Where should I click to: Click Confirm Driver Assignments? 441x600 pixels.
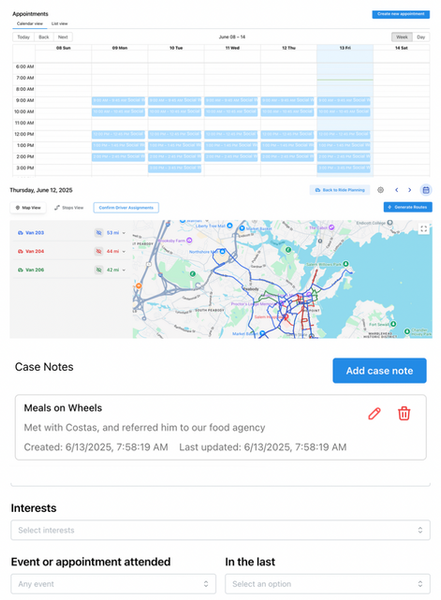[126, 208]
